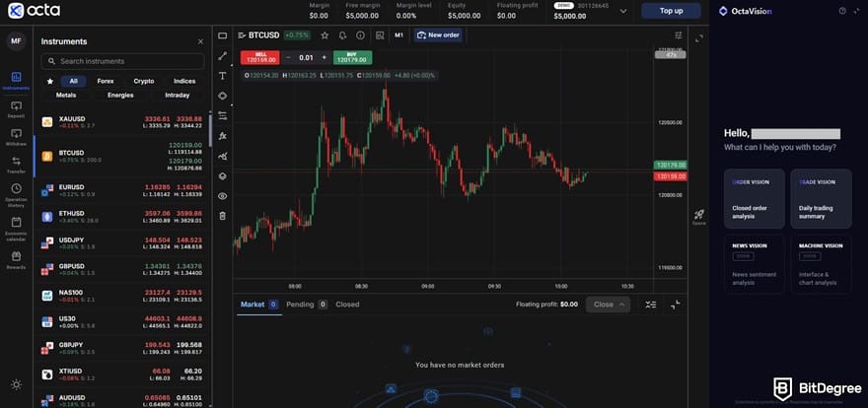868x408 pixels.
Task: Click the New order button
Action: pyautogui.click(x=438, y=35)
